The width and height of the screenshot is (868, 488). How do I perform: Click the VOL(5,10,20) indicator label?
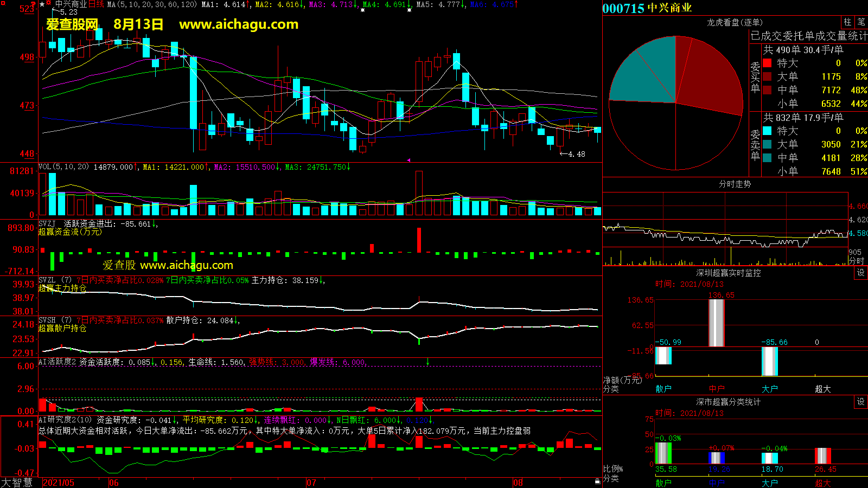click(x=63, y=167)
